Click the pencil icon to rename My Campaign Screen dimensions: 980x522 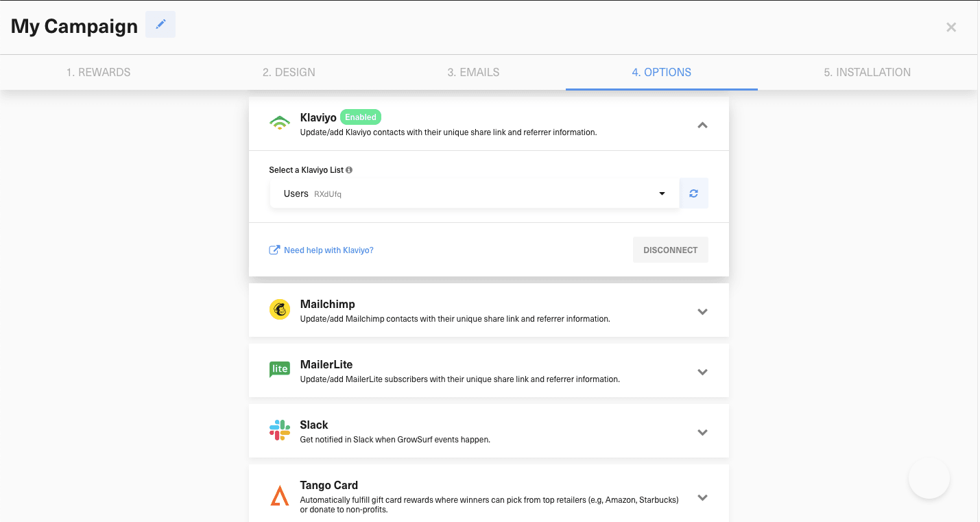[160, 25]
